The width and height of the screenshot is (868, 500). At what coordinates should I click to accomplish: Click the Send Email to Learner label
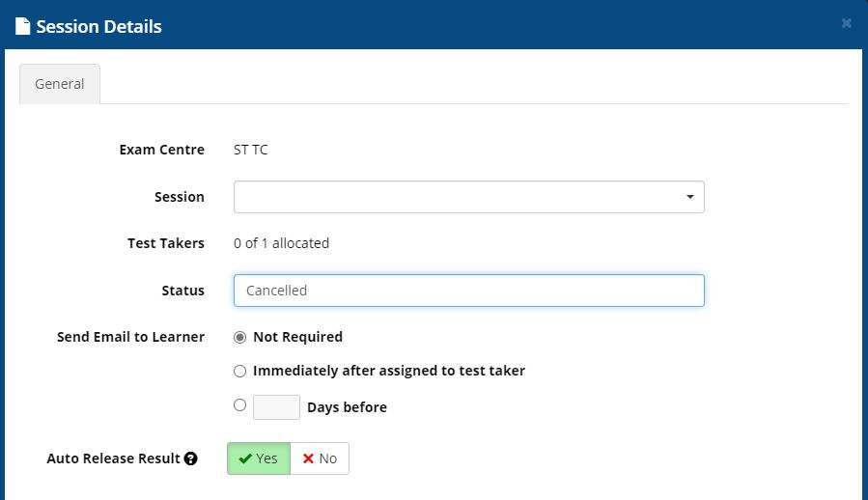point(130,337)
